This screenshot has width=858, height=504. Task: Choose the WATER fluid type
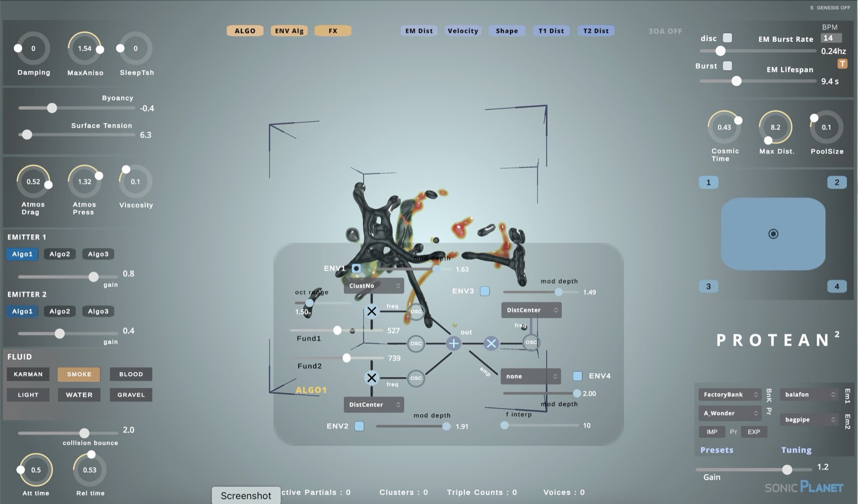pyautogui.click(x=79, y=395)
